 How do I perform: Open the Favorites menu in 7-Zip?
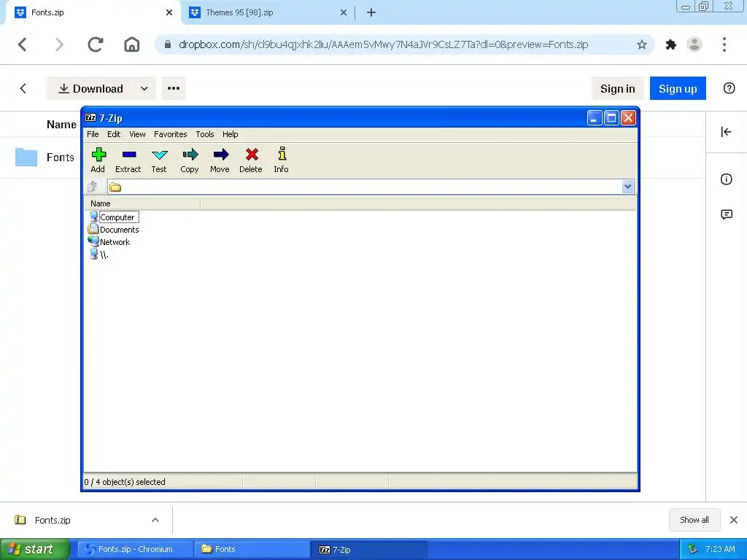pyautogui.click(x=171, y=134)
